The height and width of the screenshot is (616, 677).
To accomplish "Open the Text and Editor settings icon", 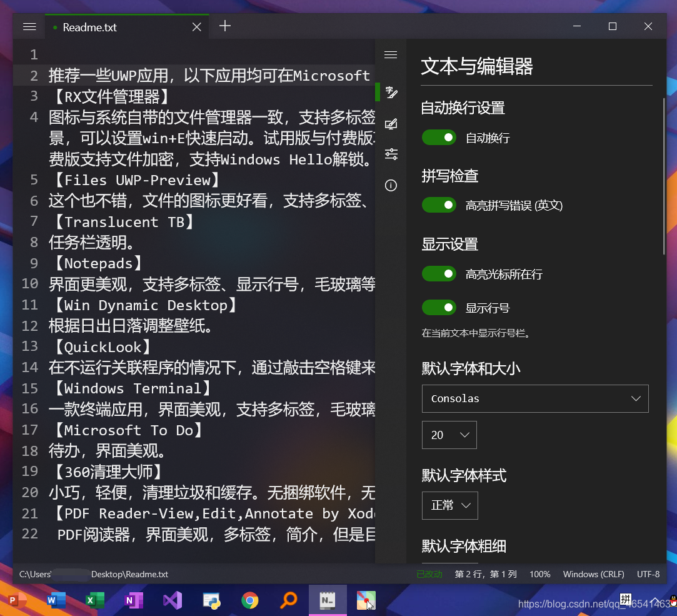I will [x=391, y=92].
